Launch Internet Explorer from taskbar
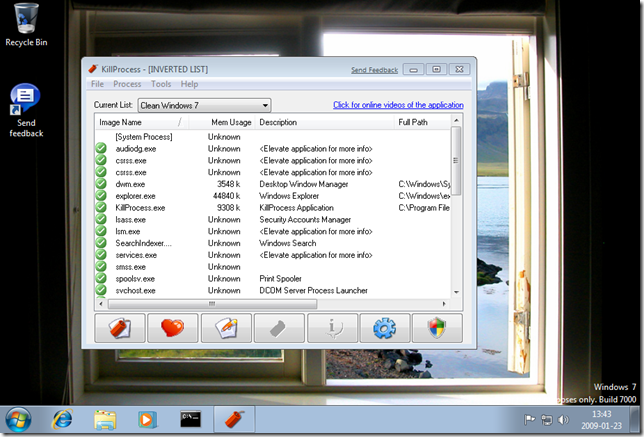Screen dimensions: 644x437 click(x=62, y=420)
